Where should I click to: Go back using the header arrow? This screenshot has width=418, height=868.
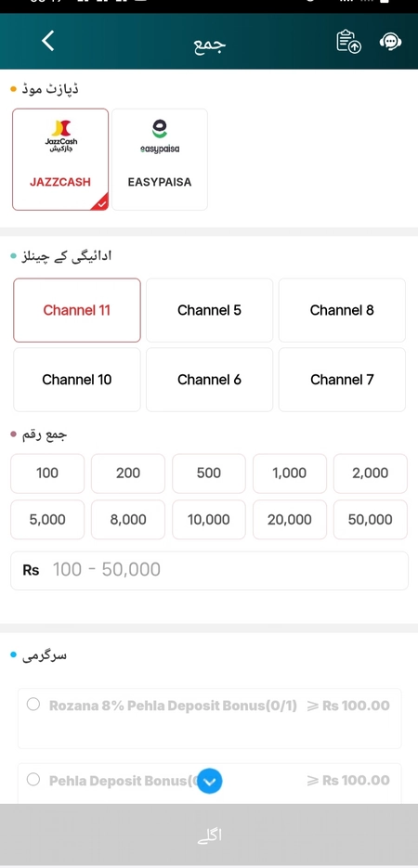(48, 41)
